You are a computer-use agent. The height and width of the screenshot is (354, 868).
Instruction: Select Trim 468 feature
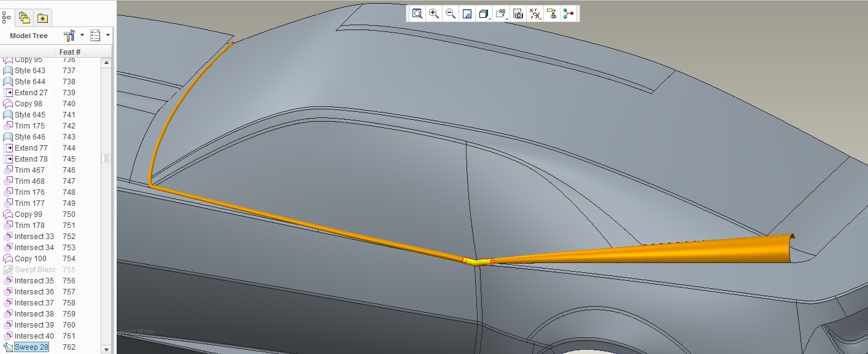click(30, 181)
